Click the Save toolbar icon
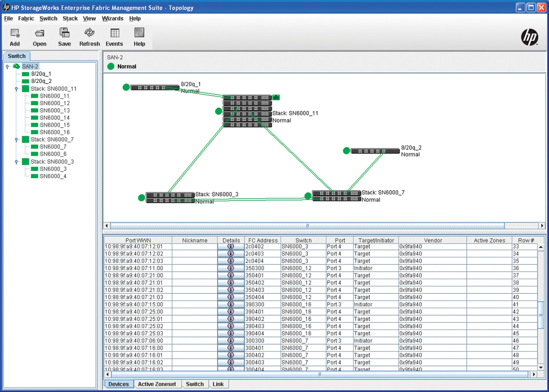This screenshot has height=392, width=549. pos(65,33)
